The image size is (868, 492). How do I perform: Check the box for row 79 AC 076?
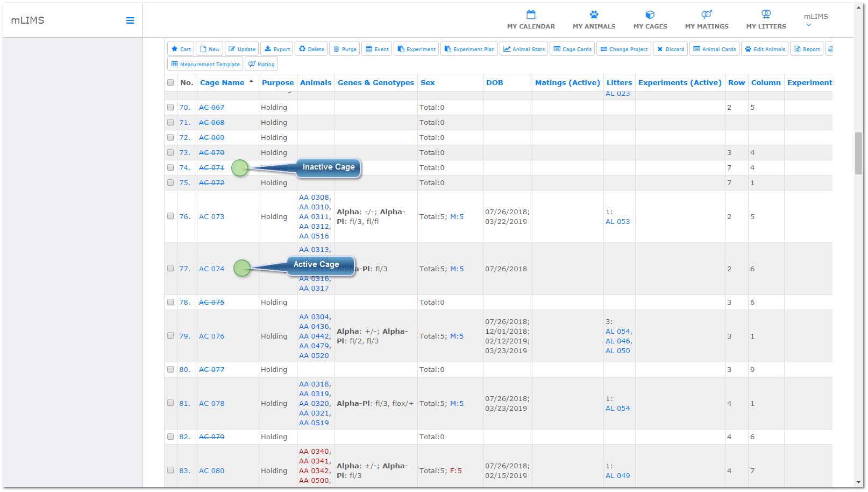click(170, 335)
